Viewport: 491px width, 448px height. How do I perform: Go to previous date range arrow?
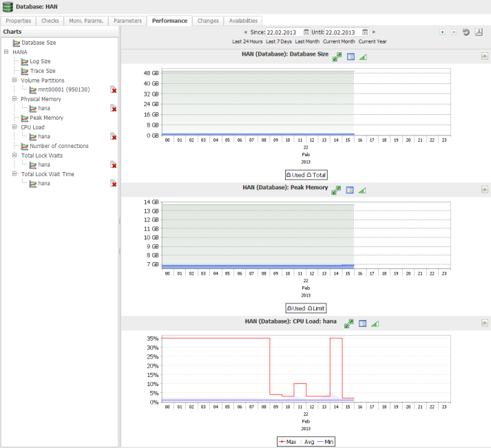coord(245,32)
